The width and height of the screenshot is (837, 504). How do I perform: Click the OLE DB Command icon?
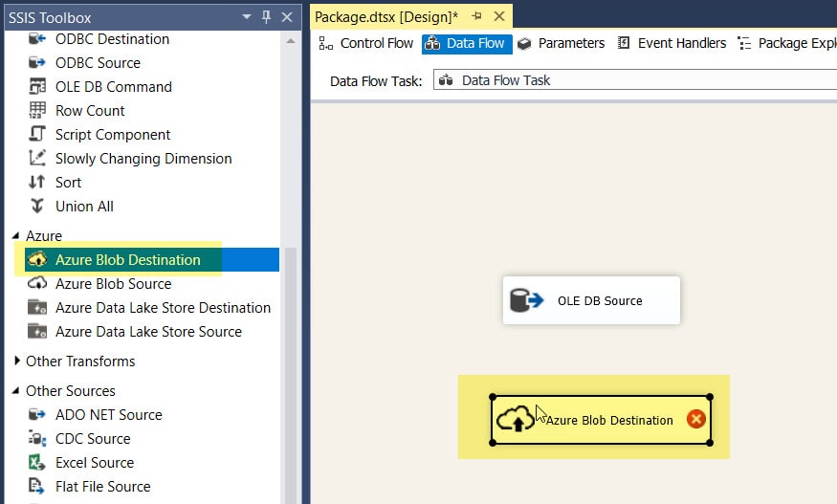[37, 86]
